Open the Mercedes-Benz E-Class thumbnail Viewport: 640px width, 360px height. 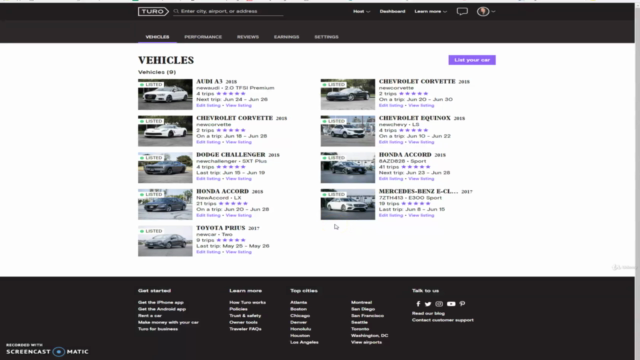(x=347, y=204)
